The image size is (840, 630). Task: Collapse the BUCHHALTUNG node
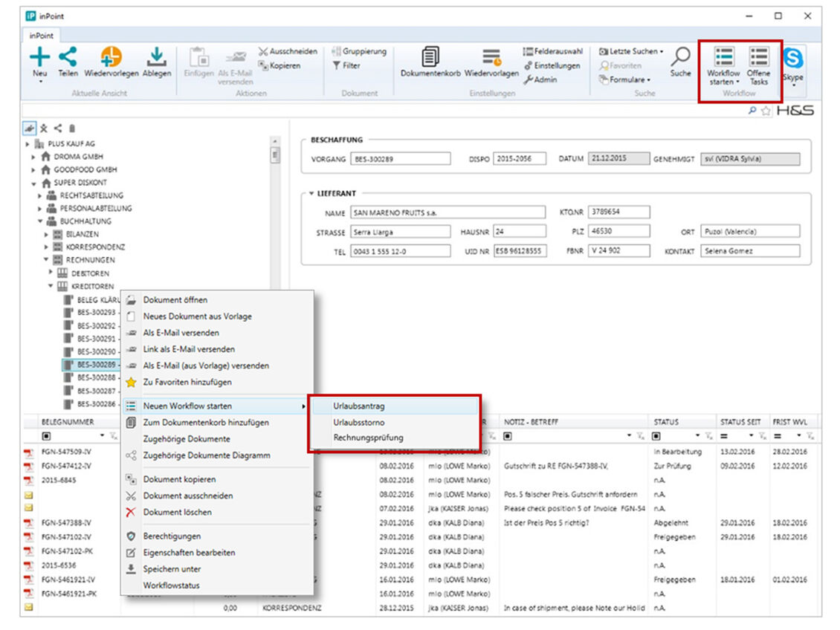pyautogui.click(x=39, y=221)
